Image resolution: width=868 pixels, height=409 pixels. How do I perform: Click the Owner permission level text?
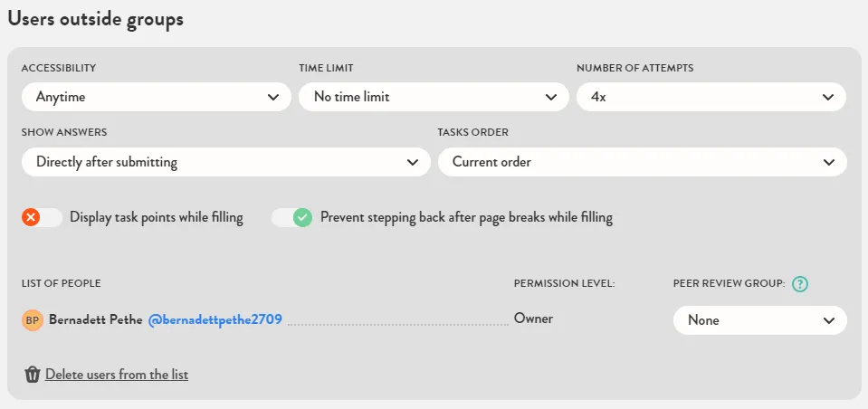point(533,319)
